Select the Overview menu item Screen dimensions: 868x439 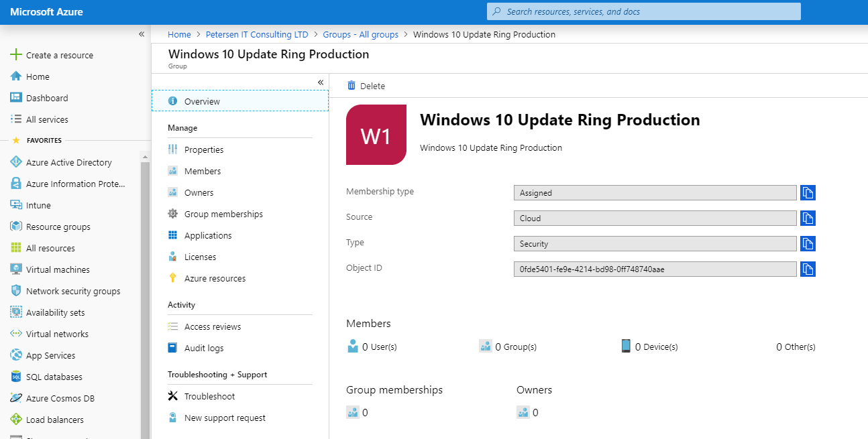(240, 101)
